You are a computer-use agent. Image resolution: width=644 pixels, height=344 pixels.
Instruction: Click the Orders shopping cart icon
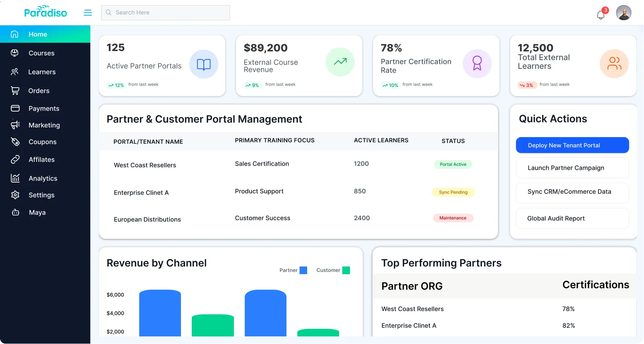(x=15, y=91)
